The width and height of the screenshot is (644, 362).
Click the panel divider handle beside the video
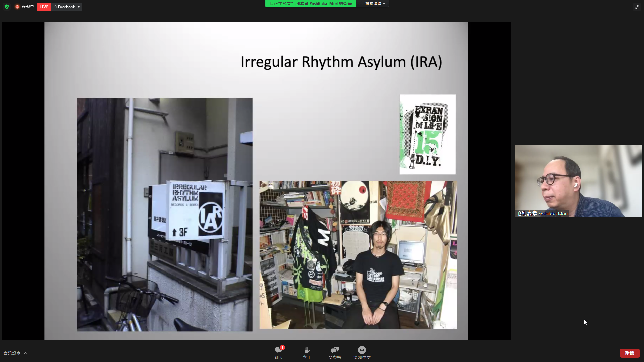click(x=513, y=181)
